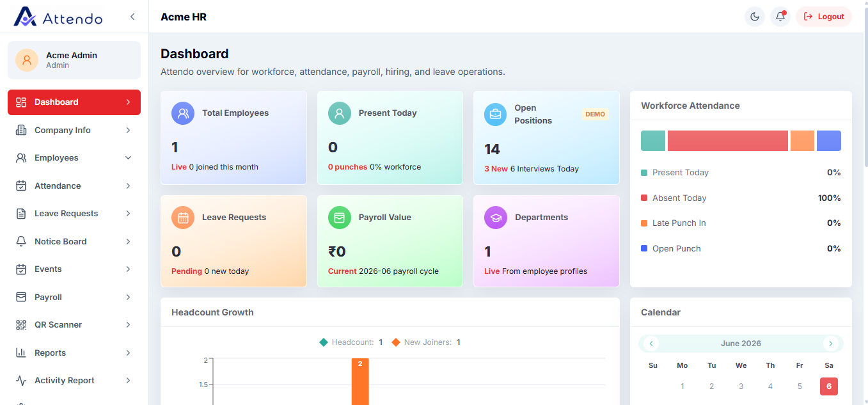Select the Dashboard grid icon
Viewport: 868px width, 405px height.
[x=21, y=102]
